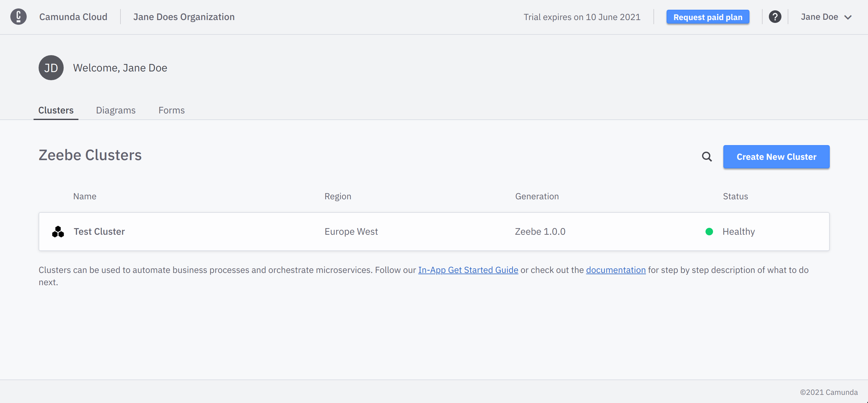The width and height of the screenshot is (868, 403).
Task: Switch to the Diagrams tab
Action: [x=115, y=110]
